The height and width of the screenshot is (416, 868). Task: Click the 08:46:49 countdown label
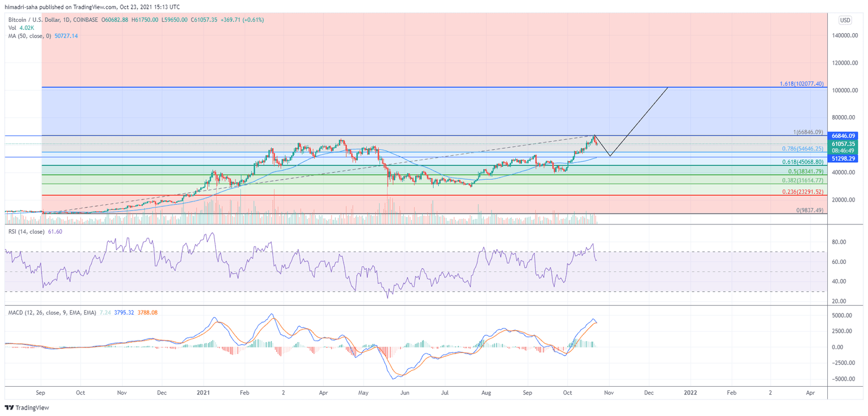pyautogui.click(x=843, y=151)
